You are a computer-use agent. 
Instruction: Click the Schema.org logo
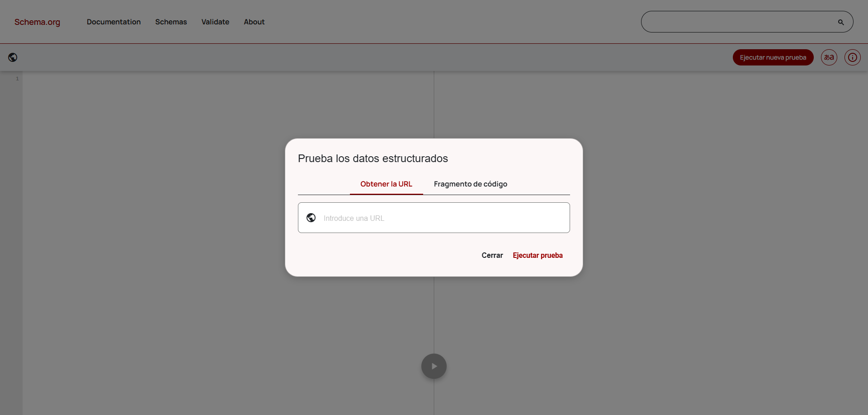(x=37, y=22)
